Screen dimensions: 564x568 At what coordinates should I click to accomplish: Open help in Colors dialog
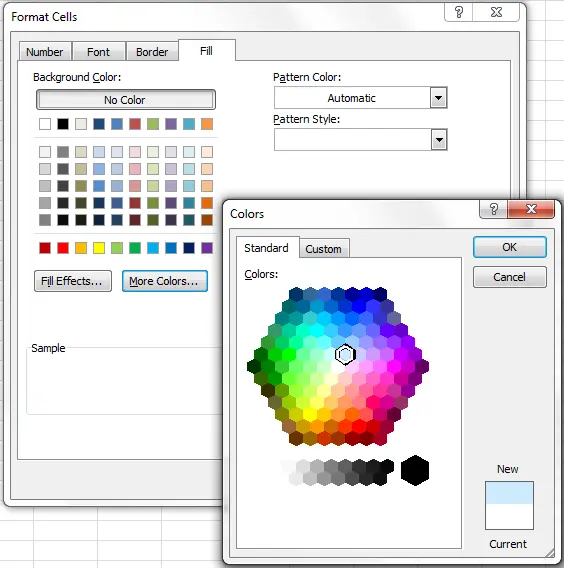pyautogui.click(x=493, y=209)
